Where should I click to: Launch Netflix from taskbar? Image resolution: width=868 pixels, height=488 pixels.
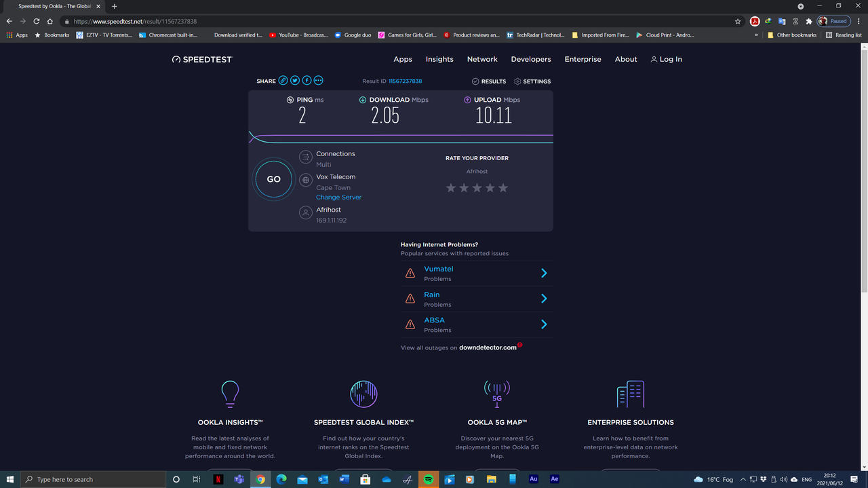pos(218,479)
